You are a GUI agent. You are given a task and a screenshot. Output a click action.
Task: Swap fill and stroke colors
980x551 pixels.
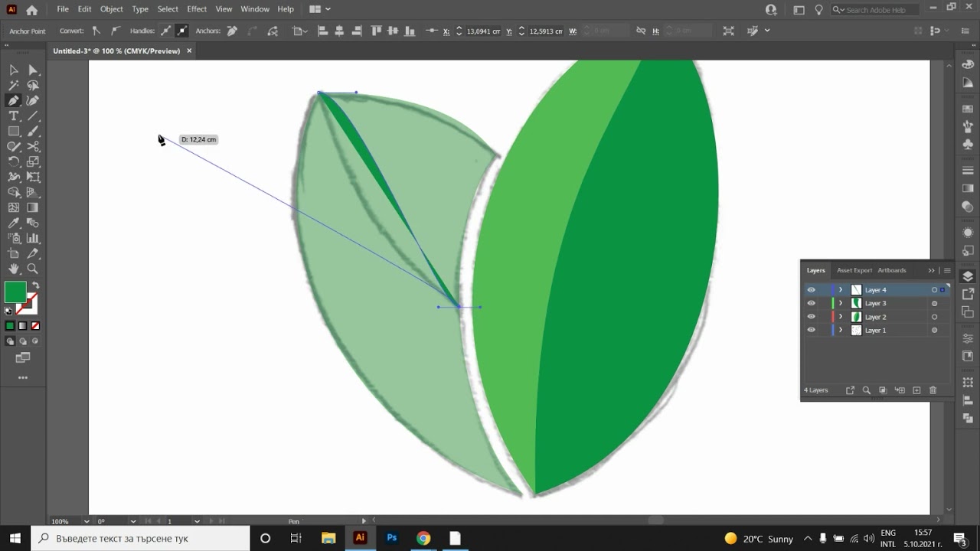coord(35,285)
